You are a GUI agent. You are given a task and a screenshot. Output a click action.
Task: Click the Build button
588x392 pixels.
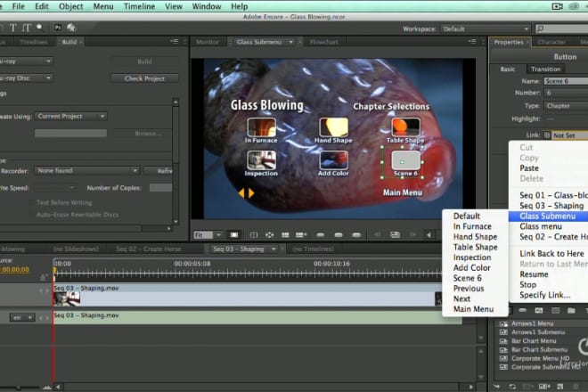pyautogui.click(x=144, y=61)
